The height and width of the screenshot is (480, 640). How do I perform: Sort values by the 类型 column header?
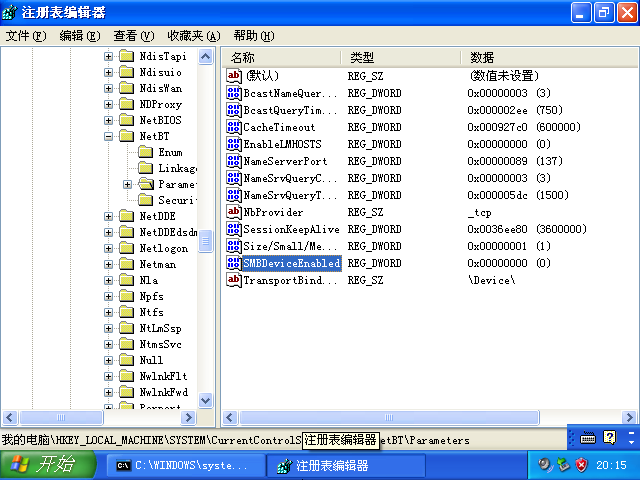401,58
